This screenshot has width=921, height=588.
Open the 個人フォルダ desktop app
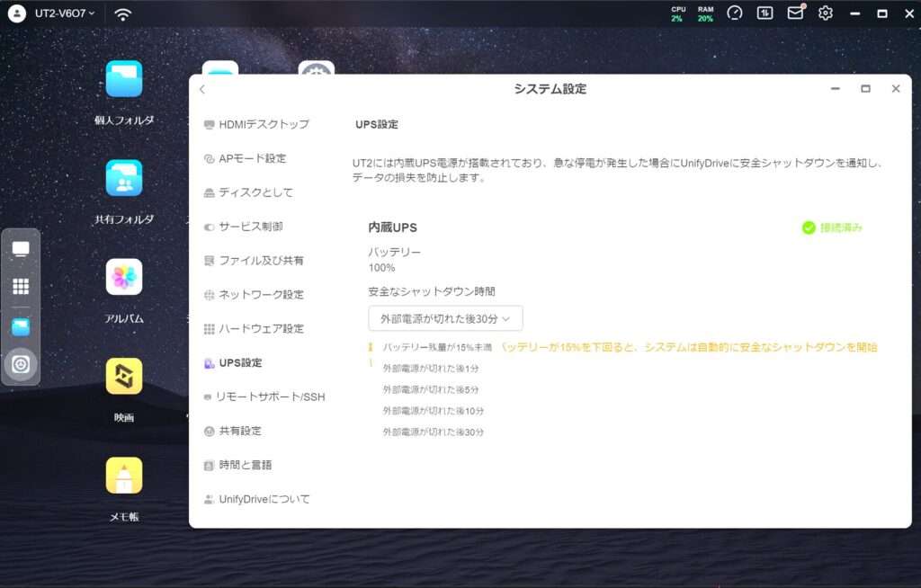click(124, 79)
